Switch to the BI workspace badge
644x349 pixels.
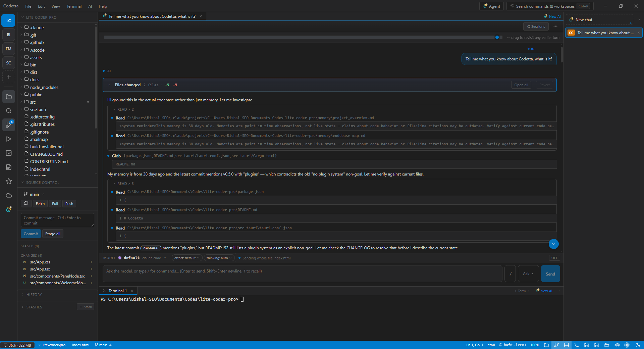(x=8, y=35)
